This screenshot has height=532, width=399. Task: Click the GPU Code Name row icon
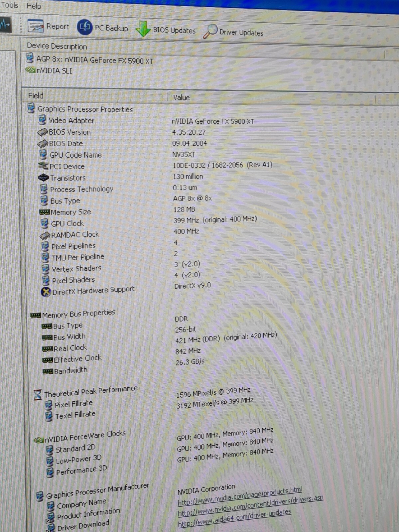[x=43, y=155]
